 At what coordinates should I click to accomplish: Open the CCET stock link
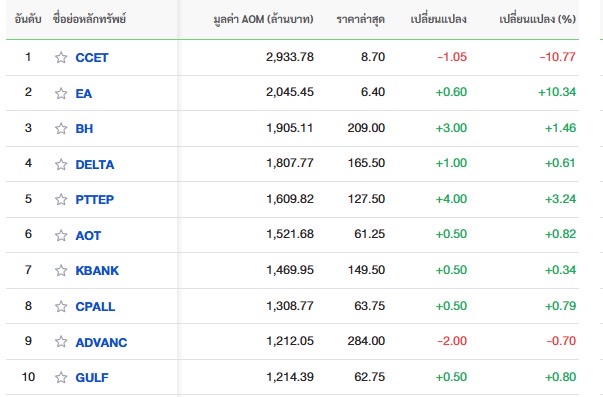coord(92,58)
